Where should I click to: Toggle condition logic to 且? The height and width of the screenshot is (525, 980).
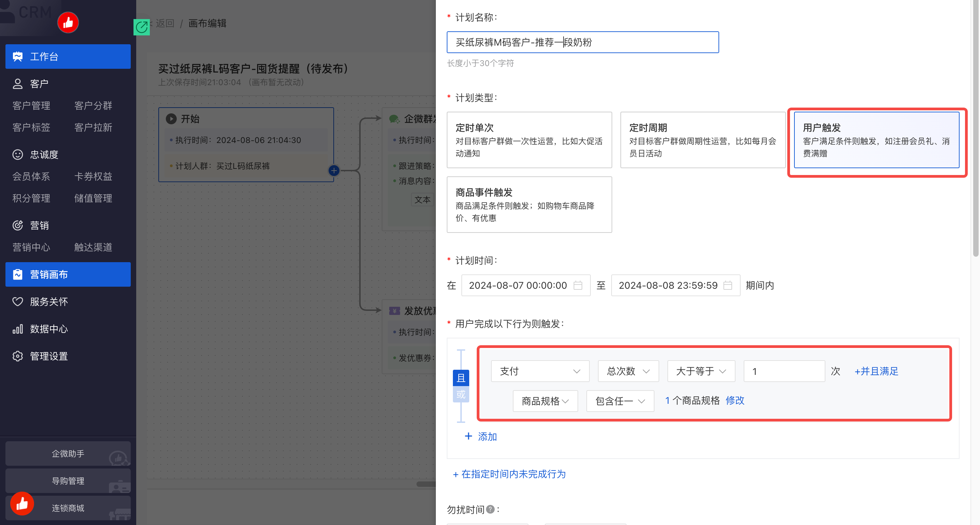pyautogui.click(x=461, y=378)
